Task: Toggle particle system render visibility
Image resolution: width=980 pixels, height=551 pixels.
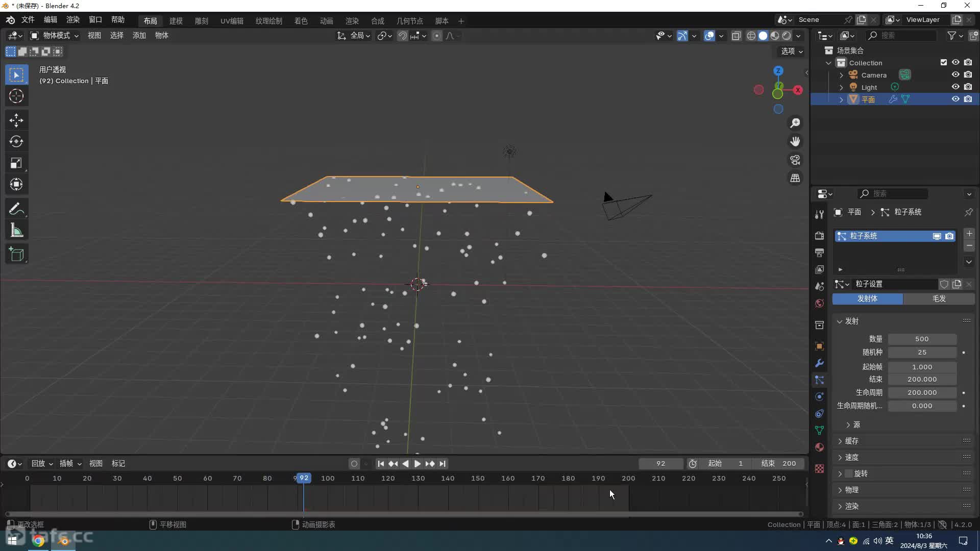Action: pyautogui.click(x=949, y=236)
